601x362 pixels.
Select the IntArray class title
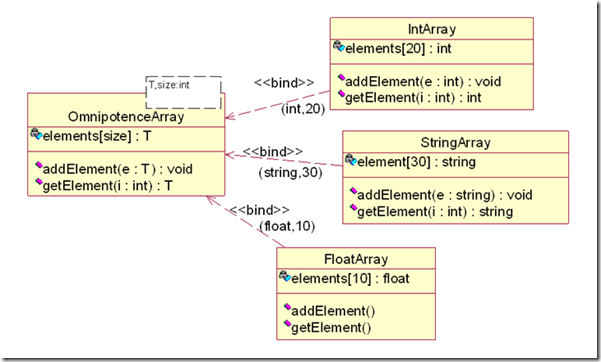(x=432, y=29)
